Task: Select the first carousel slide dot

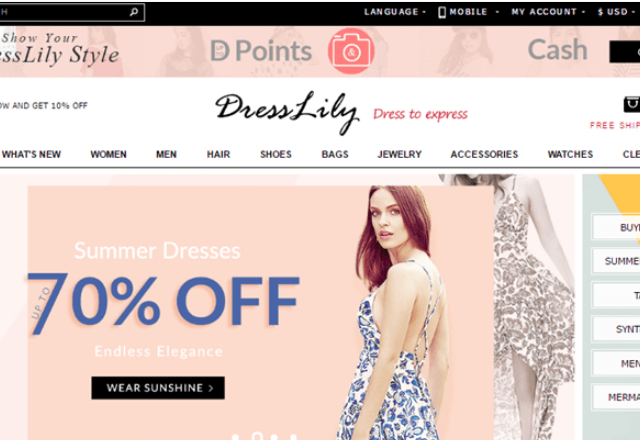Action: coord(236,437)
